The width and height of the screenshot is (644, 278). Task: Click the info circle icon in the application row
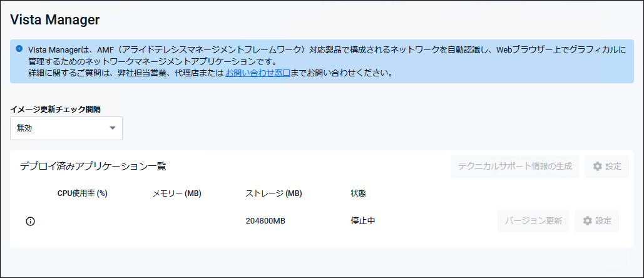(x=31, y=221)
